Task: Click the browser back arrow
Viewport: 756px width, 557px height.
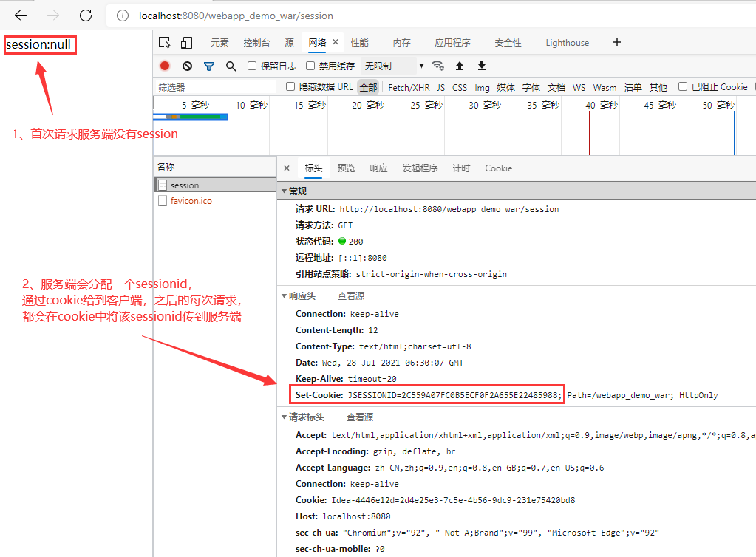Action: (x=21, y=16)
